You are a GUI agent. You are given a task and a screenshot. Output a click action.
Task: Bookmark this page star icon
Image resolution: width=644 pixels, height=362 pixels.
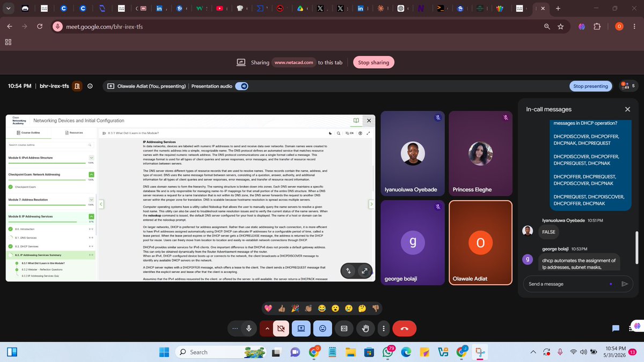coord(560,26)
